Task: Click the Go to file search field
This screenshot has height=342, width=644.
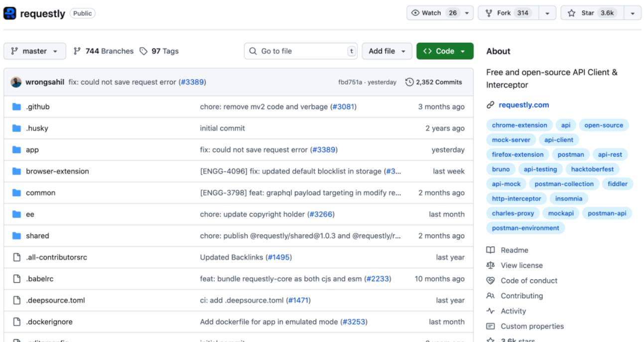Action: click(x=301, y=51)
